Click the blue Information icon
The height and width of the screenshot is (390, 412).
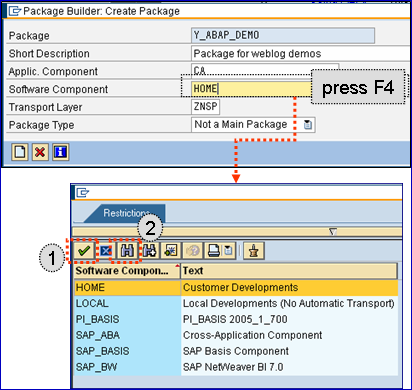(x=60, y=152)
